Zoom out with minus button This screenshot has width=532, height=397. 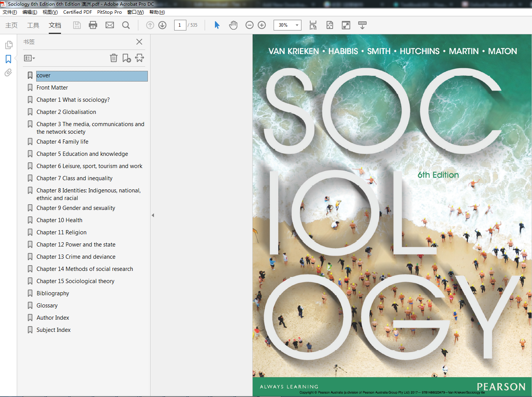(x=250, y=25)
